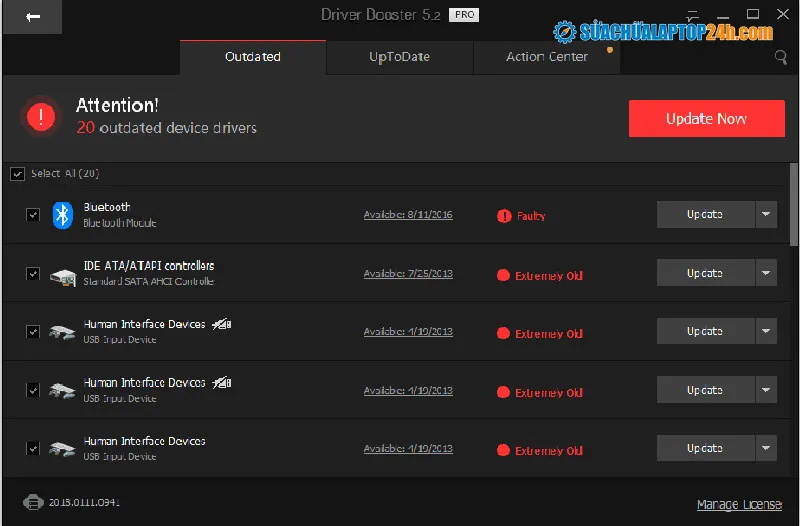Click 'Extremely Old' text in IDE row

pyautogui.click(x=549, y=276)
